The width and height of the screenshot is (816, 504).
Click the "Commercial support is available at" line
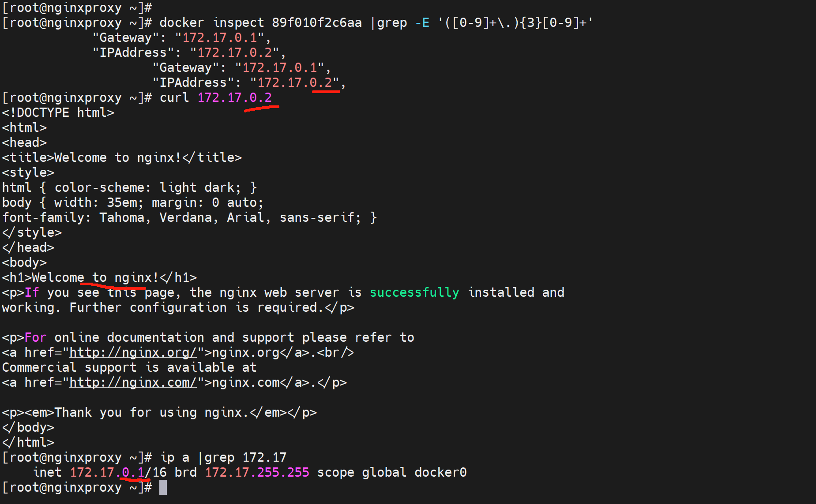coord(129,368)
